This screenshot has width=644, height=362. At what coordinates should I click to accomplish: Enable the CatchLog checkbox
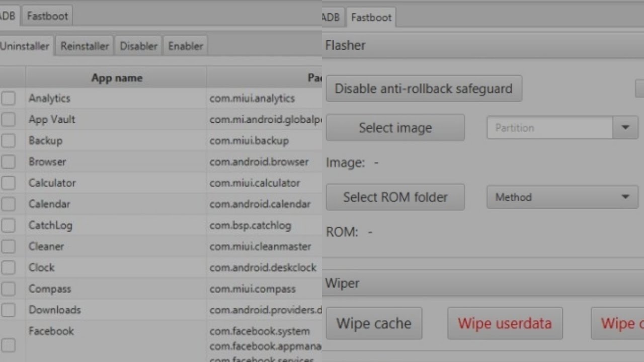click(8, 225)
